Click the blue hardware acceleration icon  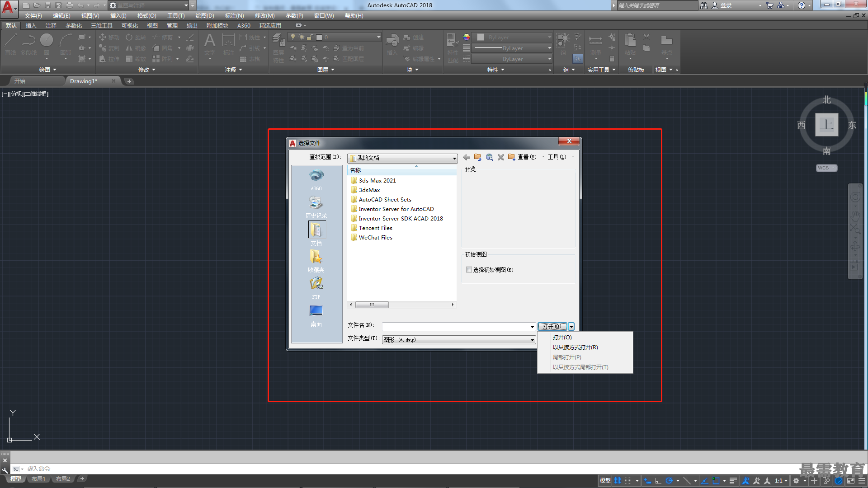coord(838,481)
